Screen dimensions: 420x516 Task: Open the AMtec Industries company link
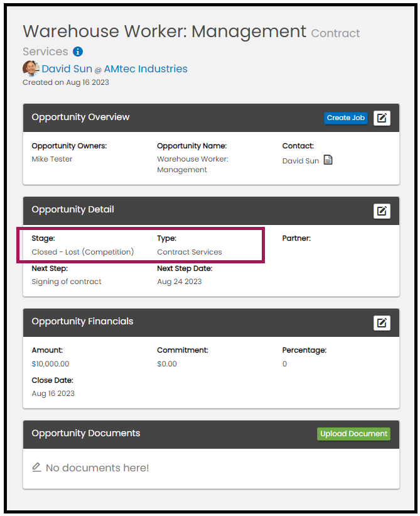(146, 69)
